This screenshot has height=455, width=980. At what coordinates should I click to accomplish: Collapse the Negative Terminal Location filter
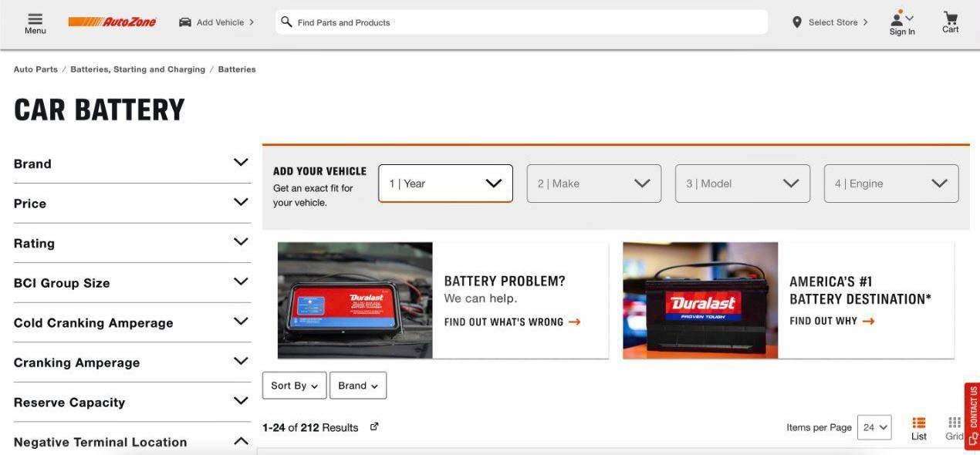(x=132, y=442)
